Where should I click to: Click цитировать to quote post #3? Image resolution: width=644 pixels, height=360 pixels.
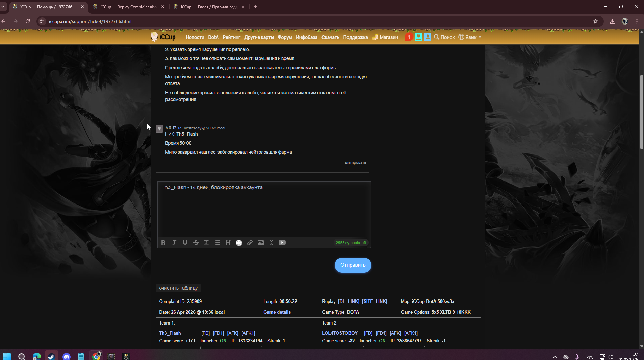tap(356, 162)
